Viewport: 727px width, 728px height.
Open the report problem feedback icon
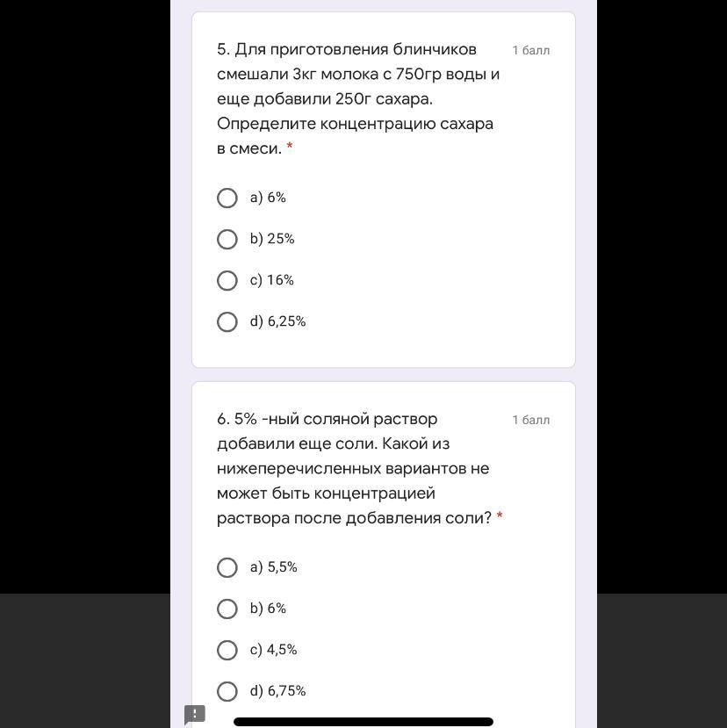point(194,714)
